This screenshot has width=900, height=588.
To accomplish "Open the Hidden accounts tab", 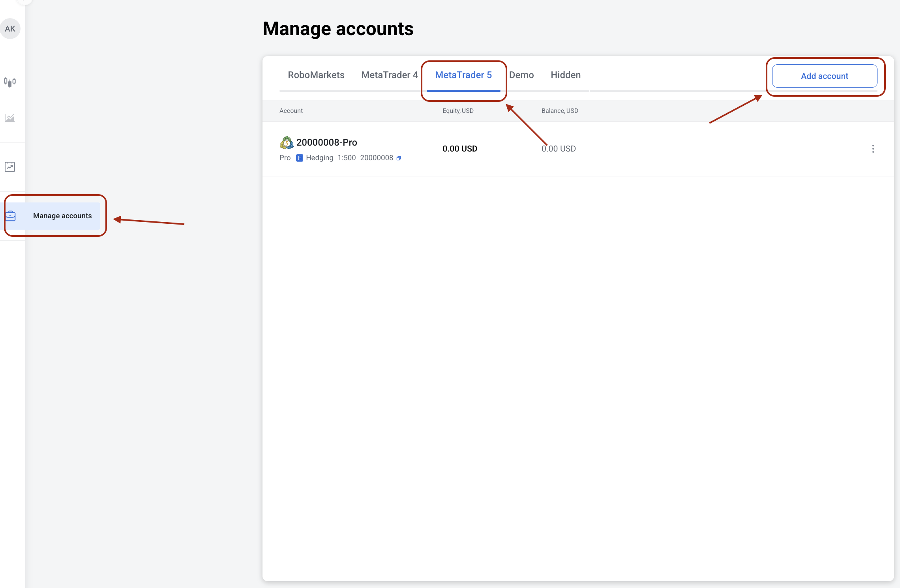I will [566, 75].
